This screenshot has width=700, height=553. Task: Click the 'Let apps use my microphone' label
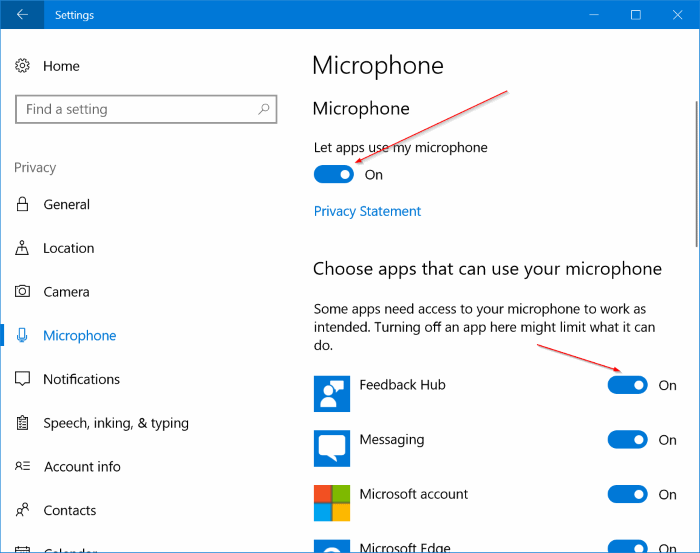[x=400, y=148]
